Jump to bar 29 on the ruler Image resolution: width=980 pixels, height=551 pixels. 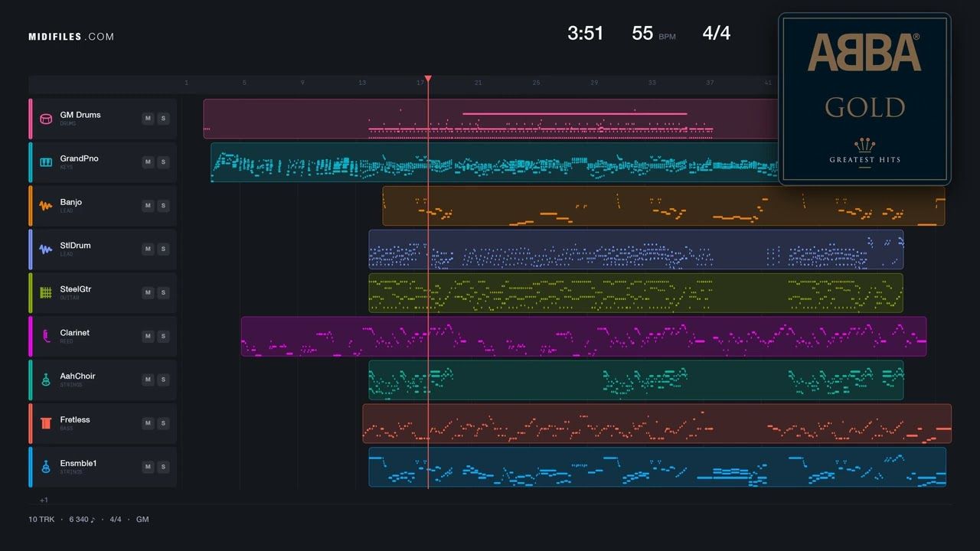(594, 83)
